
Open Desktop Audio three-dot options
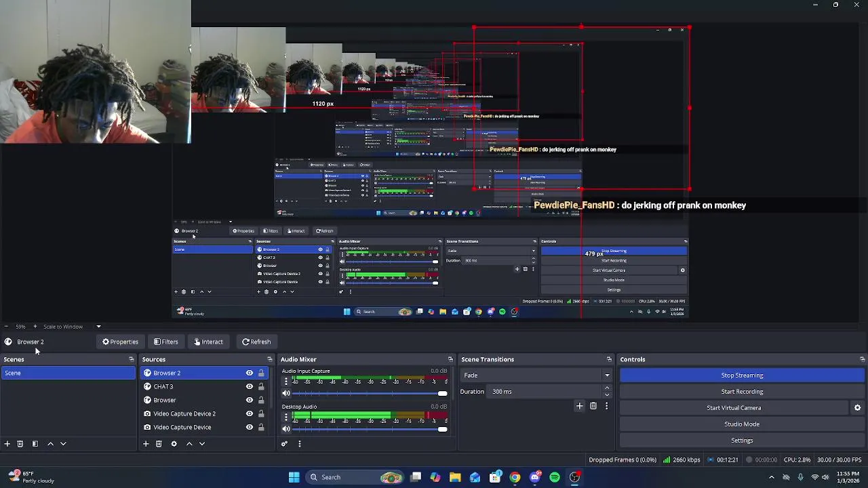pyautogui.click(x=285, y=417)
